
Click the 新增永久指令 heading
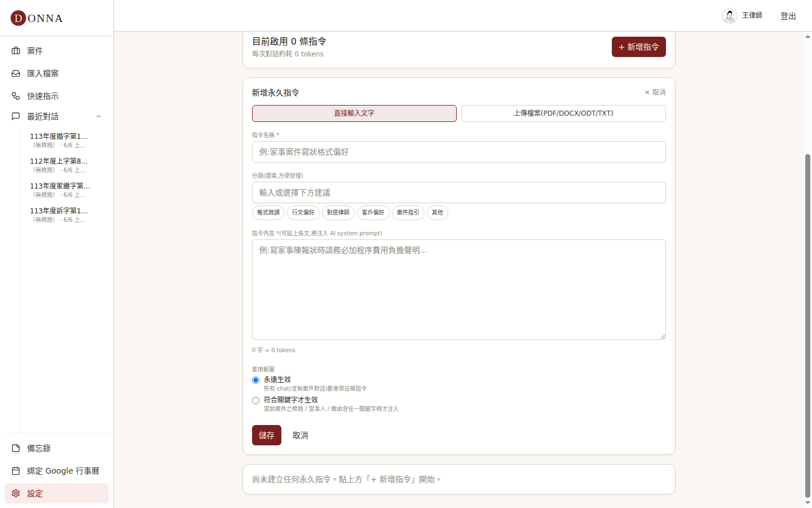[x=276, y=93]
